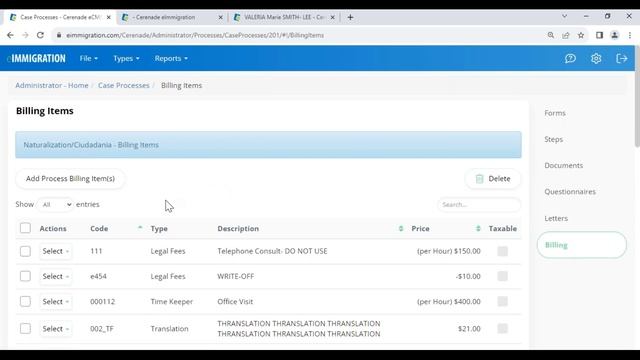This screenshot has width=640, height=360.
Task: Close the VALERIA Maria SMITH-LEE tab
Action: pyautogui.click(x=332, y=17)
